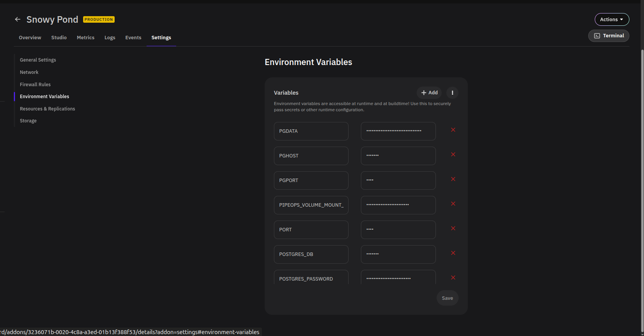Delete the PGDATA variable with red X
This screenshot has height=336, width=644.
click(x=453, y=130)
